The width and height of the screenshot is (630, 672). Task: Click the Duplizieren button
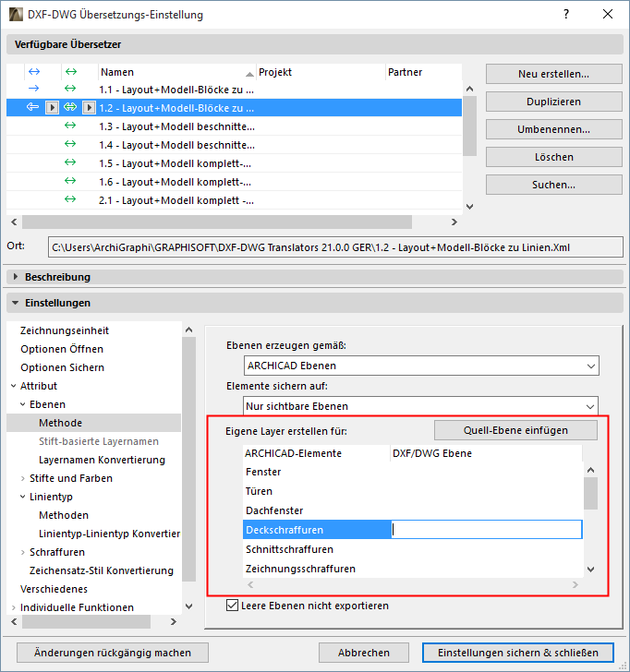click(x=553, y=102)
